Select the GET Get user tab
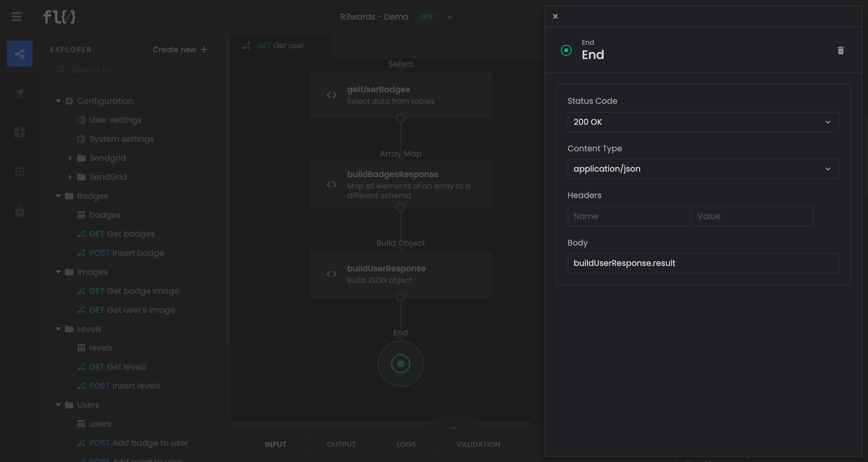Image resolution: width=868 pixels, height=462 pixels. pyautogui.click(x=281, y=46)
